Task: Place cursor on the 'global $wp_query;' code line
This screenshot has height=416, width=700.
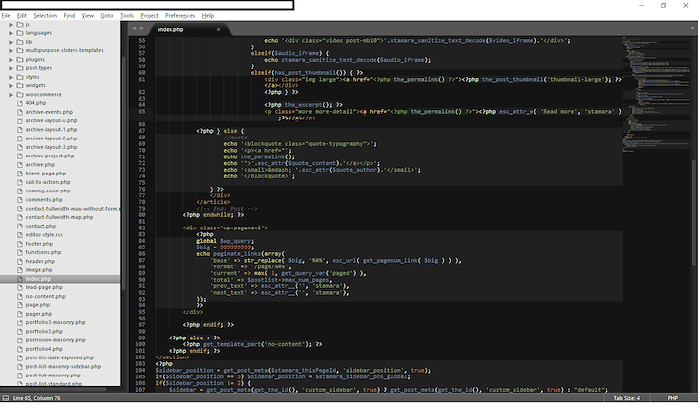Action: click(x=225, y=241)
